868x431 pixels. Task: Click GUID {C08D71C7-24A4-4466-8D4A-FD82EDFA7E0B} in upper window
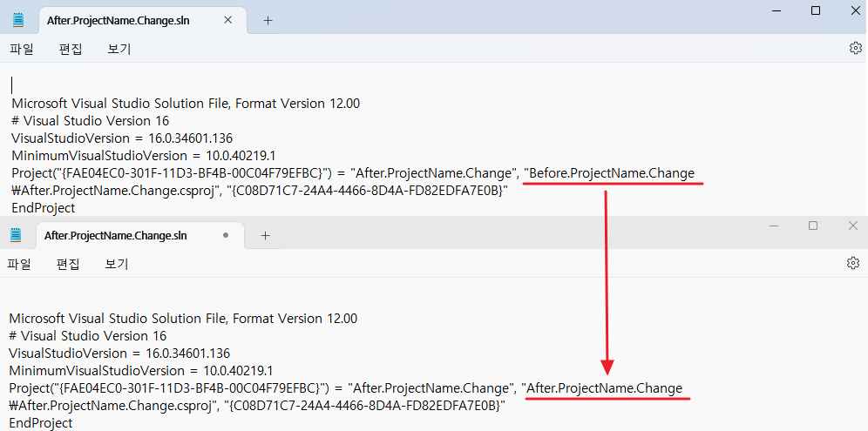point(368,191)
